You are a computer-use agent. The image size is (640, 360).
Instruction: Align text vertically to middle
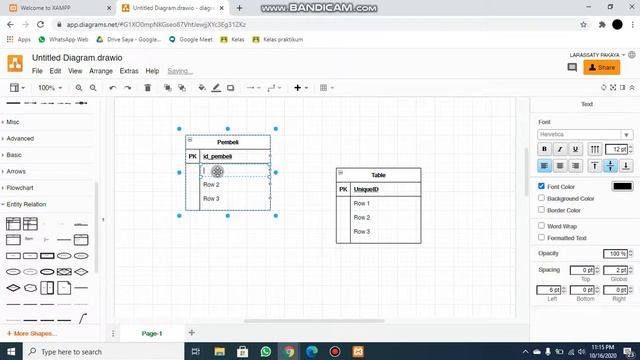point(610,166)
